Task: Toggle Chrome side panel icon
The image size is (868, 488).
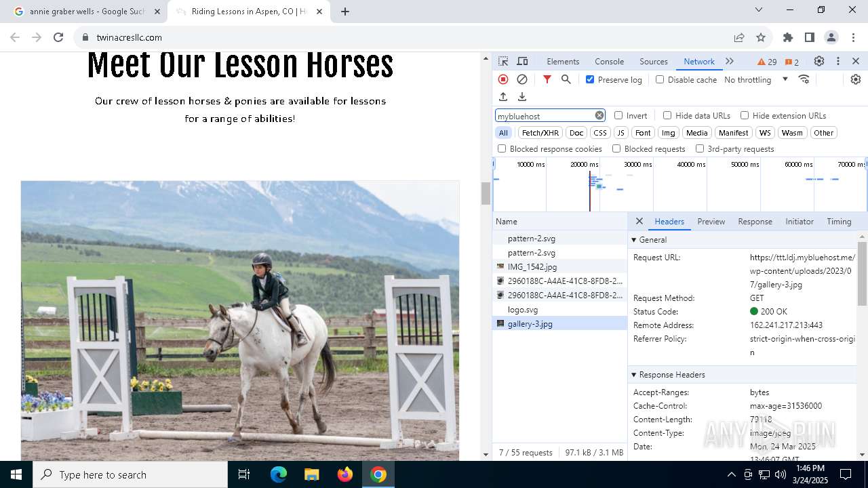Action: pos(810,37)
